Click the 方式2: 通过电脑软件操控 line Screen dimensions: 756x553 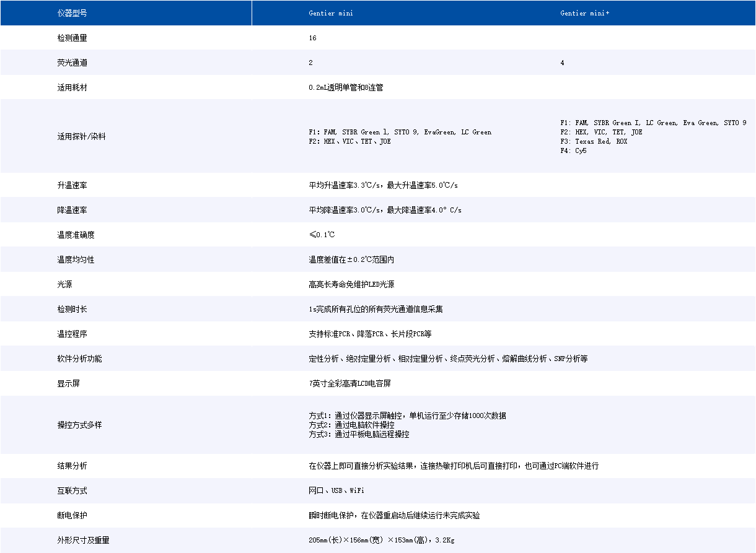point(351,425)
